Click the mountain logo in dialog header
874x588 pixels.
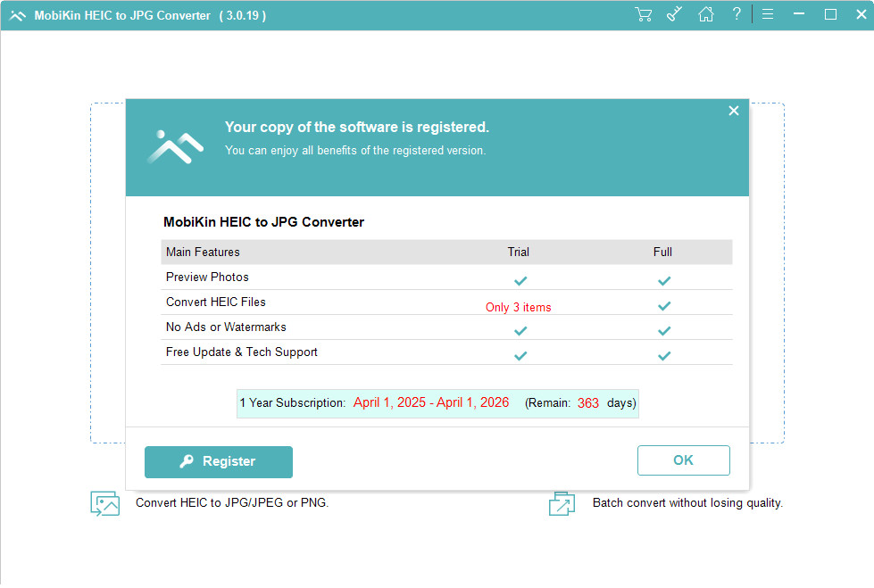(176, 146)
